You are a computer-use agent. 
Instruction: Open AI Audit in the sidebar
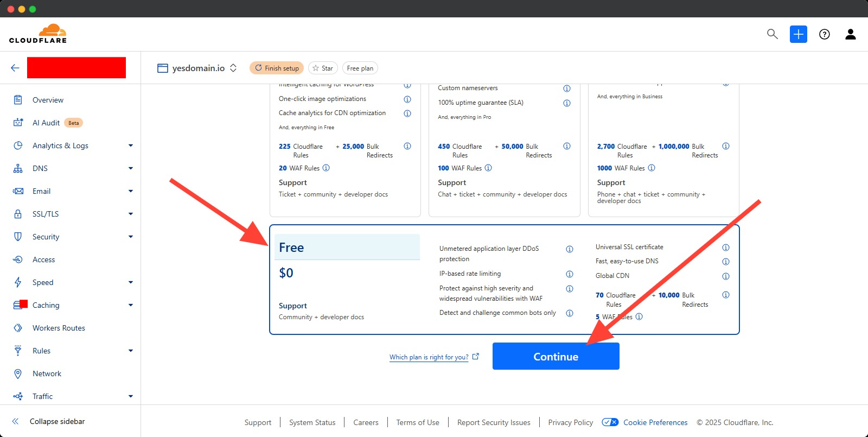[x=46, y=123]
